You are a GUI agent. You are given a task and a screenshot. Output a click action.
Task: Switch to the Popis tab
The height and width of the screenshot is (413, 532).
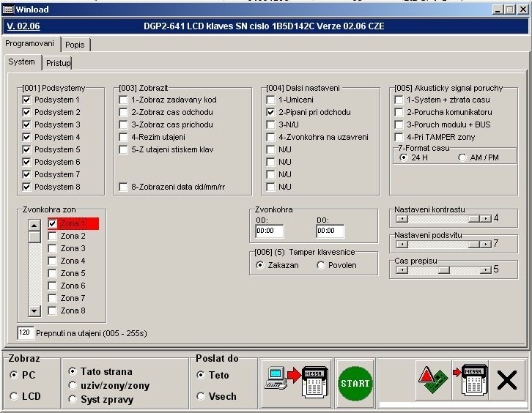click(x=75, y=45)
